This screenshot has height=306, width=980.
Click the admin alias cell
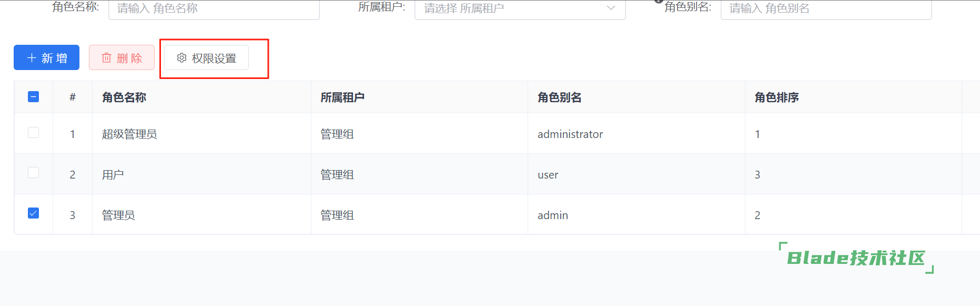tap(552, 215)
